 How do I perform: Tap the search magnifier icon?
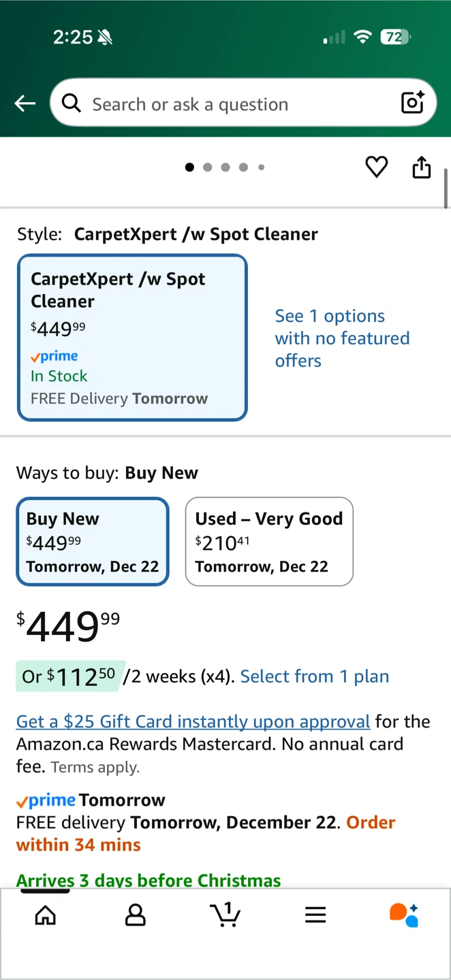[x=71, y=103]
